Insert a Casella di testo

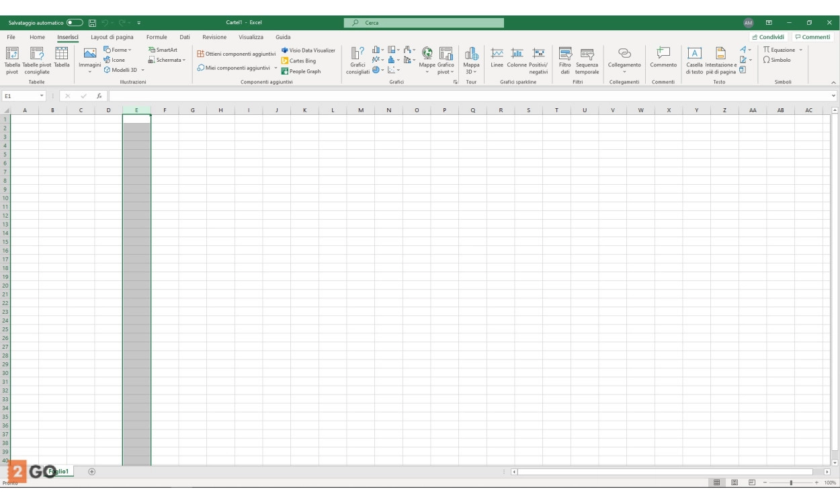(694, 55)
